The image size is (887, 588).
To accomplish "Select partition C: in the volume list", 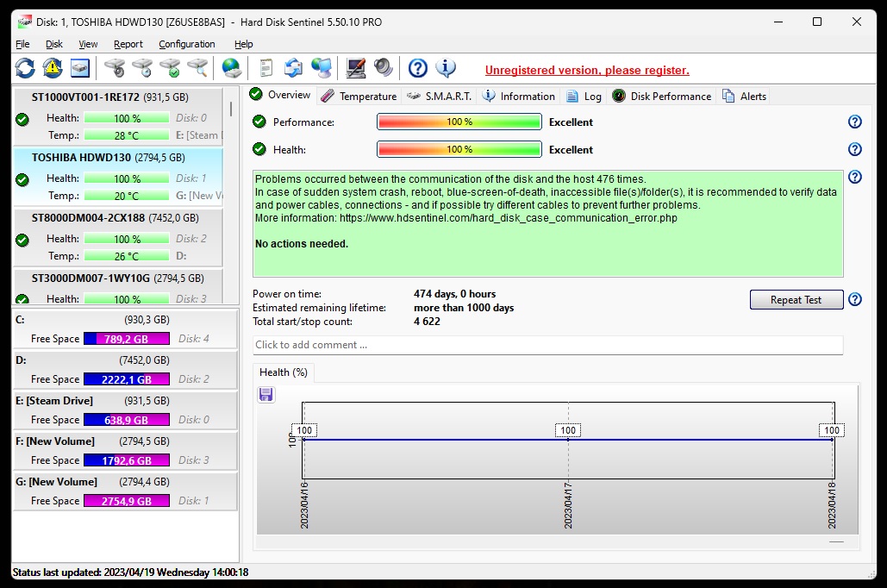I will point(125,329).
